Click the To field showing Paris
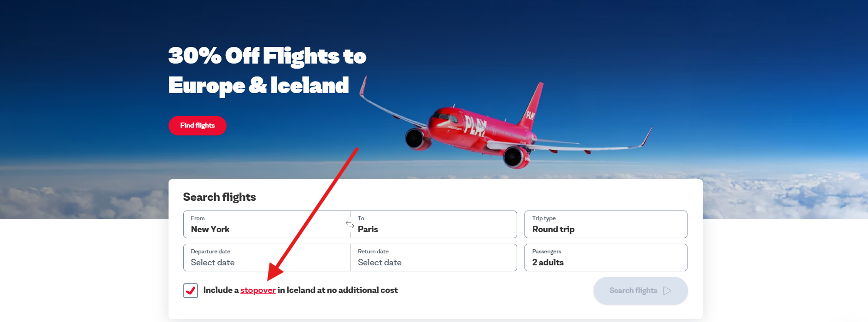This screenshot has width=868, height=322. coord(433,224)
